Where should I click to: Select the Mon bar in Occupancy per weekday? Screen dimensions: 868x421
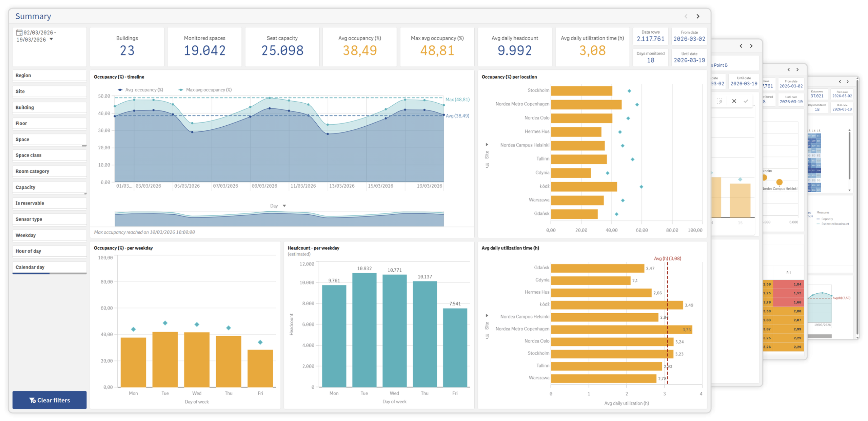click(x=133, y=362)
